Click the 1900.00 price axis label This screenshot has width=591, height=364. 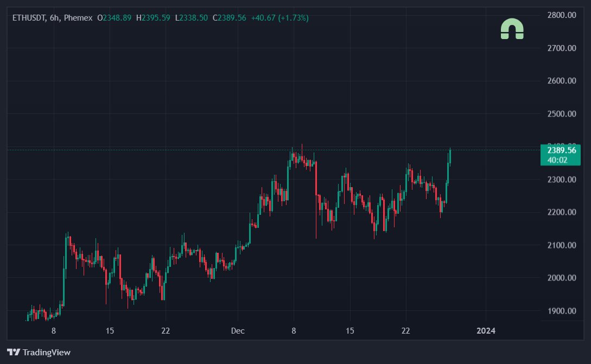[562, 311]
